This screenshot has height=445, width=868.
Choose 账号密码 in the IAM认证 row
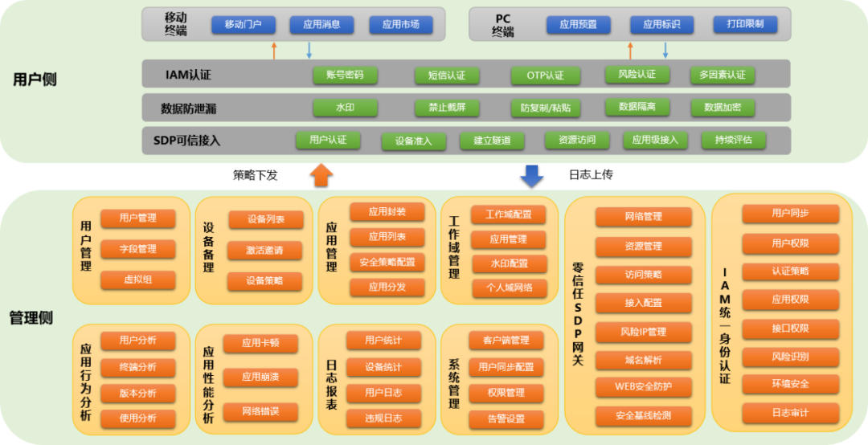tap(345, 75)
